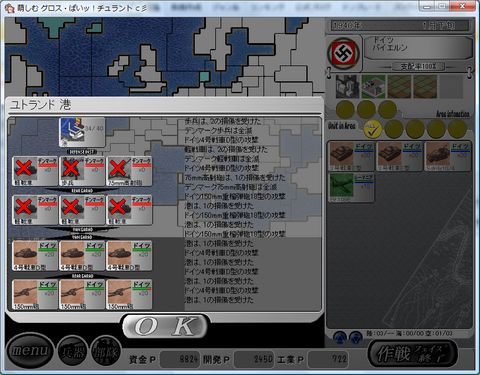Click the first farmland plot icon
Image resolution: width=480 pixels, height=375 pixels.
coord(399,86)
